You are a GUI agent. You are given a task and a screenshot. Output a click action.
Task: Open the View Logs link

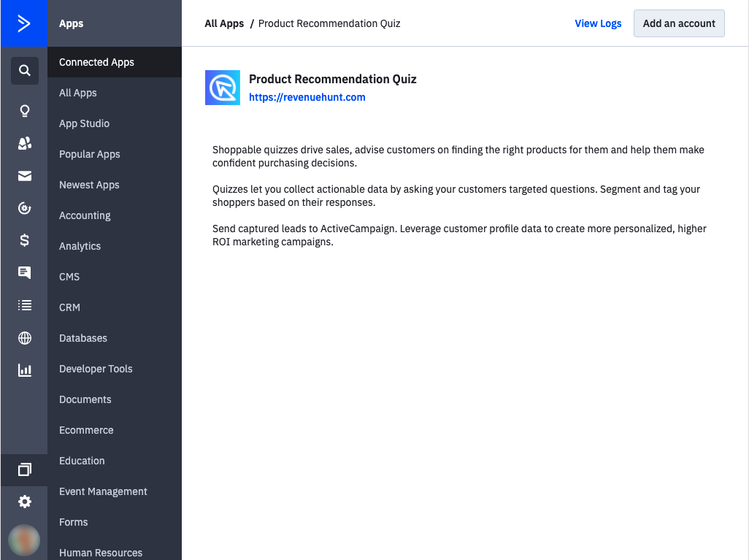(598, 23)
